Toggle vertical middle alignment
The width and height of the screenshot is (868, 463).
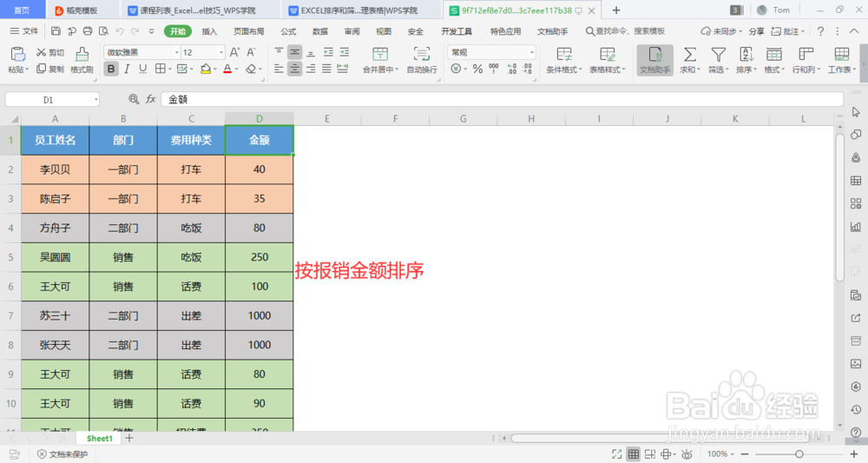(294, 52)
